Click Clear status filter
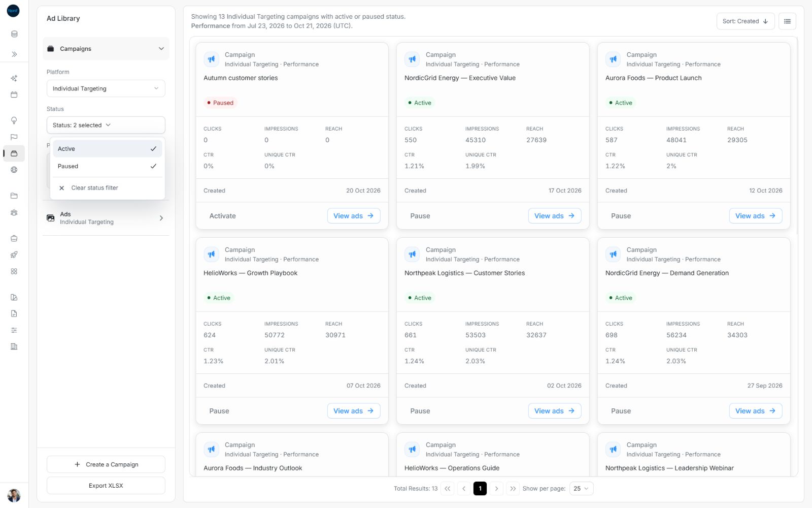 [x=107, y=188]
